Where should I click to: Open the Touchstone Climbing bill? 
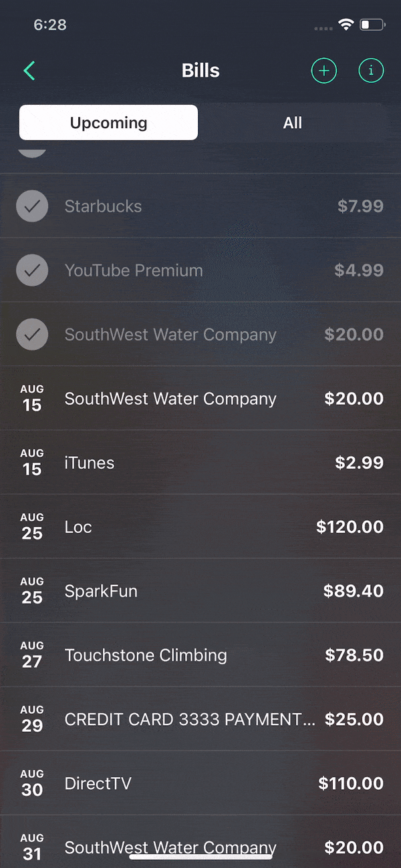tap(200, 654)
